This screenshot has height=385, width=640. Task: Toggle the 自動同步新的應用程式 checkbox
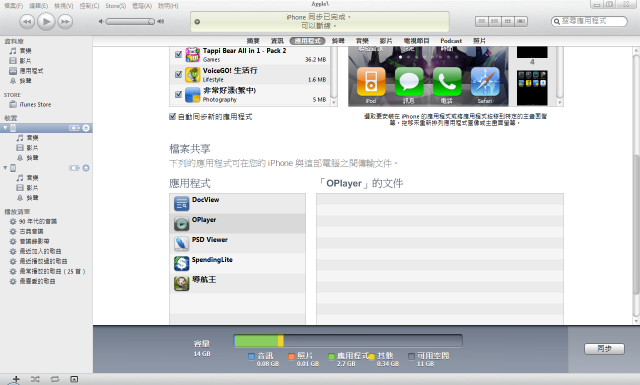tap(173, 117)
